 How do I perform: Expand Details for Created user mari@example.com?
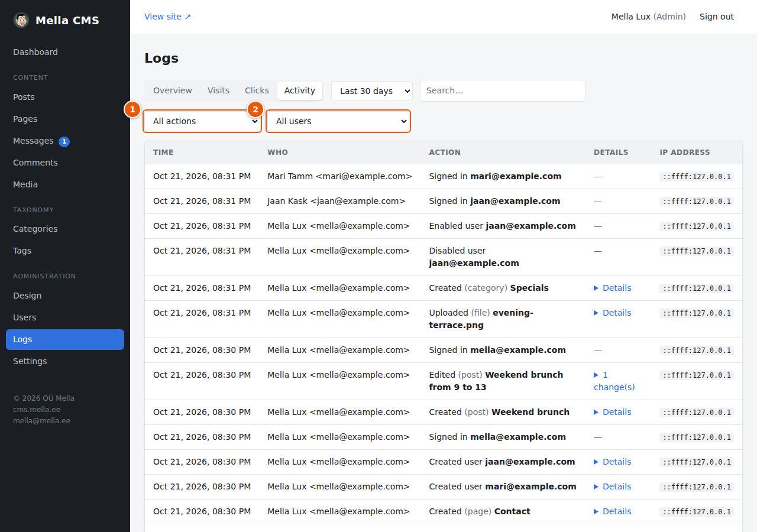click(x=613, y=486)
